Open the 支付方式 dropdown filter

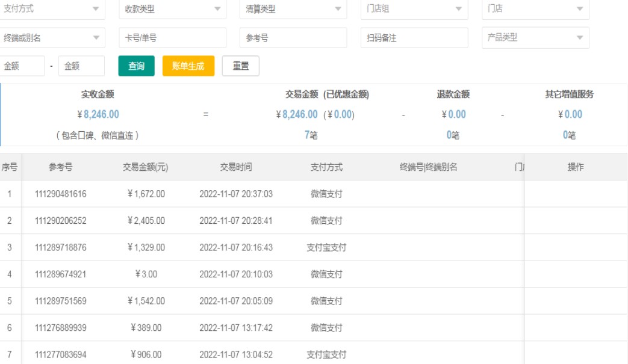tap(52, 9)
